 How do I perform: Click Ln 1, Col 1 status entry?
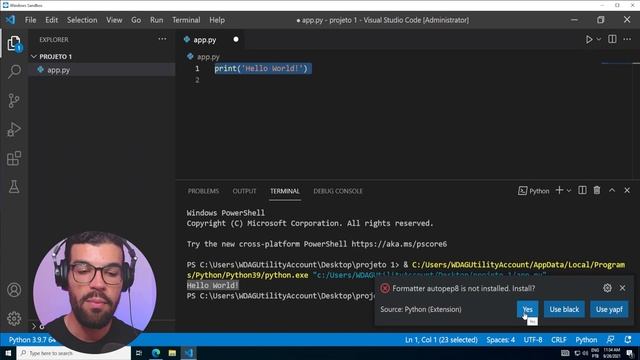(441, 340)
